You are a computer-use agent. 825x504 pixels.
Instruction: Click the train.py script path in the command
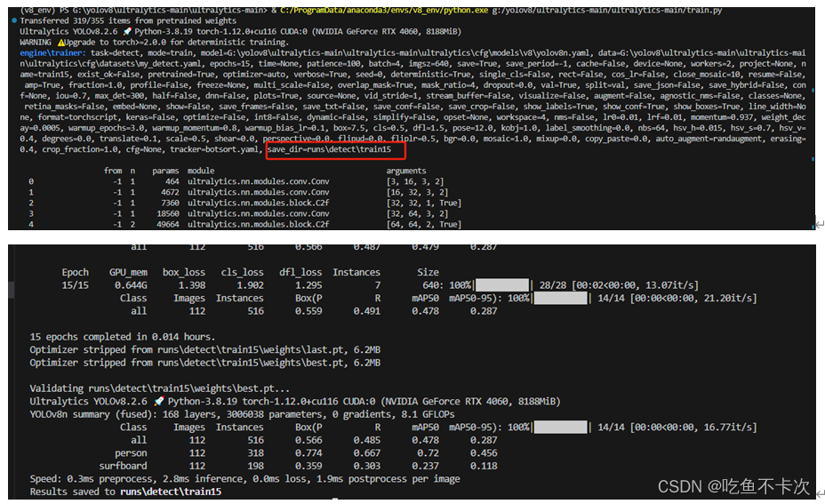(x=606, y=11)
